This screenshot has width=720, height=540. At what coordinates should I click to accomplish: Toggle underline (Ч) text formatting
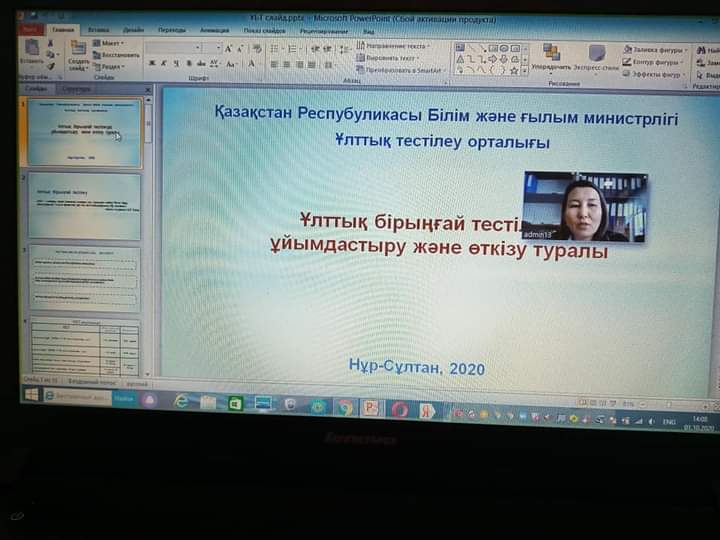[x=177, y=64]
